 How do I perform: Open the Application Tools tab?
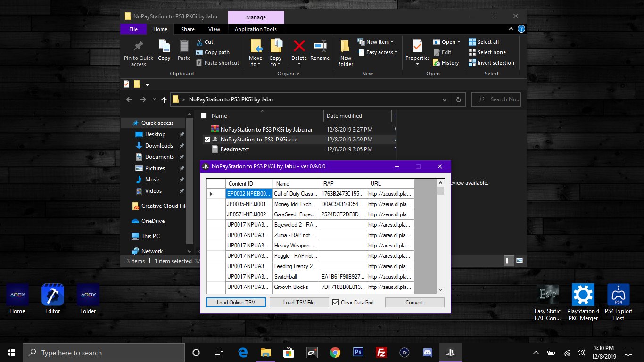click(x=256, y=29)
